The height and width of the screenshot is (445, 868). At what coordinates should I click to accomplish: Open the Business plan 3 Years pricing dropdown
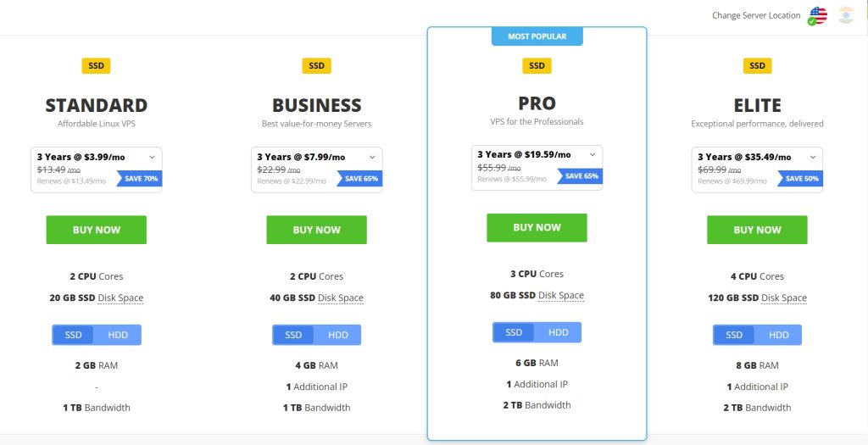coord(372,157)
